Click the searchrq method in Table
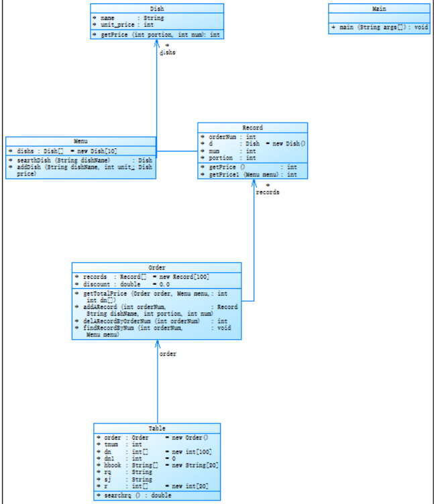 pos(134,495)
